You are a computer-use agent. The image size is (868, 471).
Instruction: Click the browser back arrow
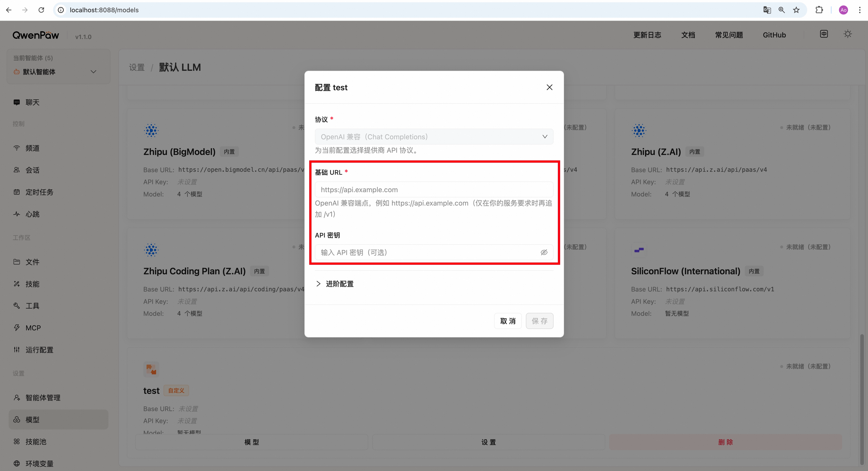coord(9,10)
